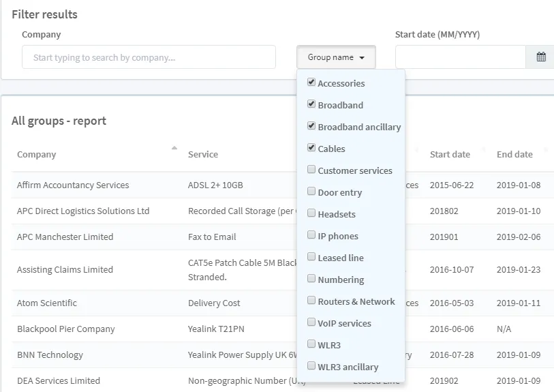Tick the Door entry checkbox
Viewport: 554px width, 392px height.
pyautogui.click(x=311, y=192)
